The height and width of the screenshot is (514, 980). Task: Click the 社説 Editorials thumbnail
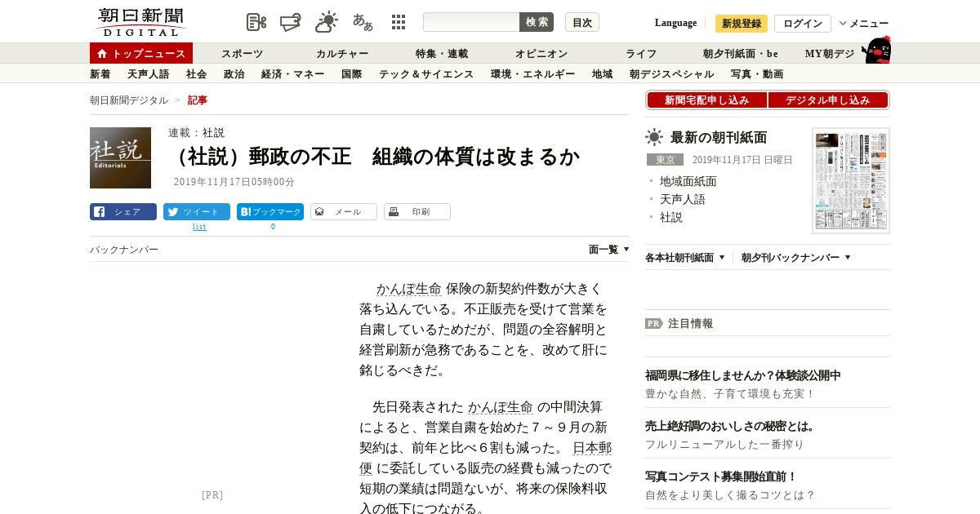pyautogui.click(x=120, y=157)
